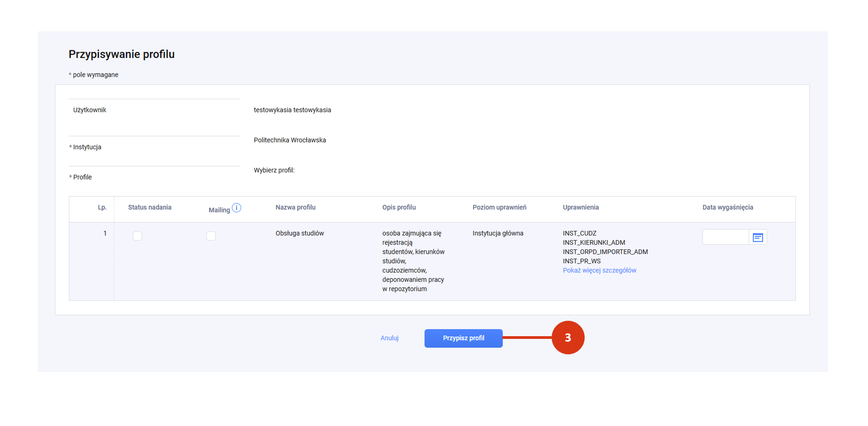Click the Przypisz profil button
Image resolution: width=868 pixels, height=426 pixels.
[x=463, y=338]
